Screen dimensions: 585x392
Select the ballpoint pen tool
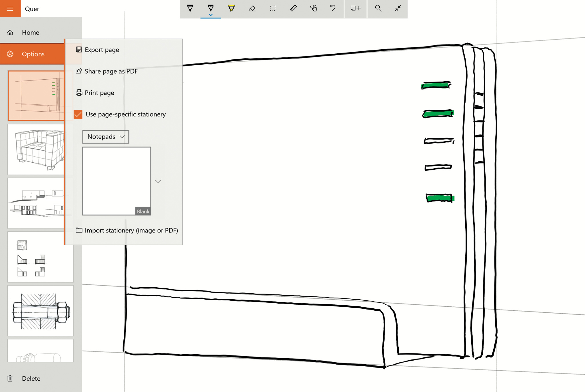point(190,8)
